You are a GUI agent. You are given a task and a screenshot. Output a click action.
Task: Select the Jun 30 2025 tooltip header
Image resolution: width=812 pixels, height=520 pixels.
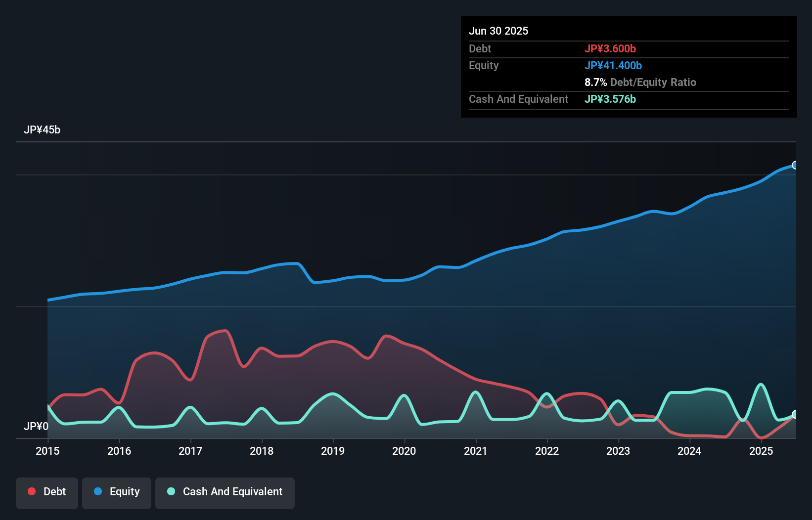[x=498, y=31]
